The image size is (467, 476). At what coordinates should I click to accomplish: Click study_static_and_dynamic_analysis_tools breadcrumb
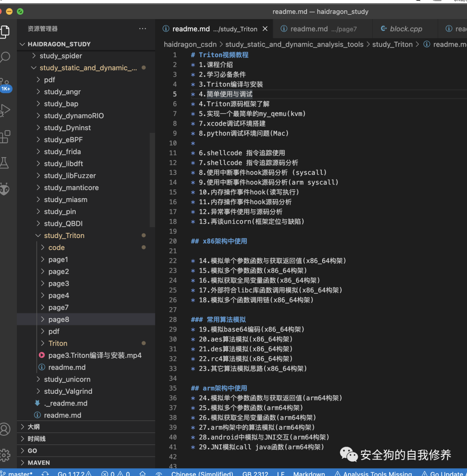tap(294, 44)
